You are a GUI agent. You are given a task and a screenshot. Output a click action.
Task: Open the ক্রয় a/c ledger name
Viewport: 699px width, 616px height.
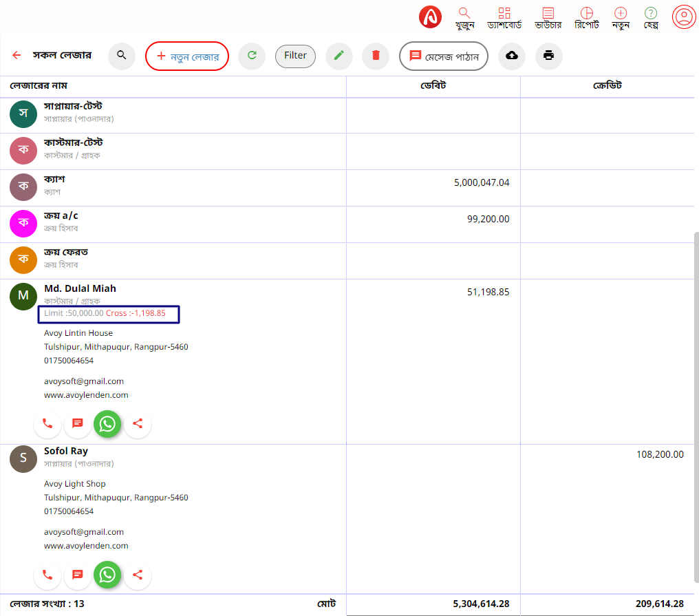click(x=61, y=216)
